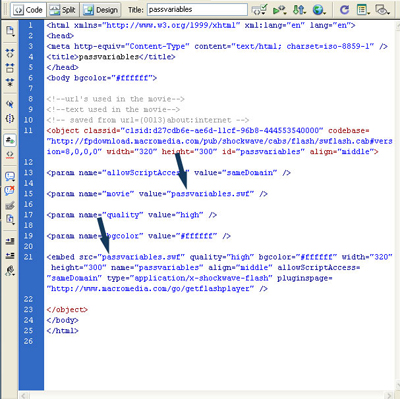Click the allowScriptAccess param line
Image resolution: width=400 pixels, height=399 pixels.
169,173
